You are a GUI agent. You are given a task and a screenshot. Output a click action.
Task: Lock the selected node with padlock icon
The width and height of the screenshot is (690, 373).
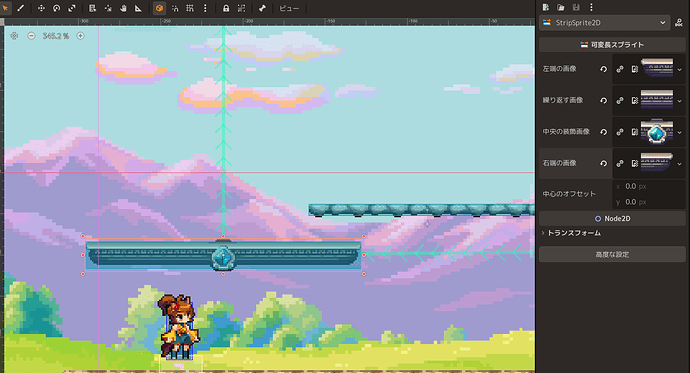[226, 8]
